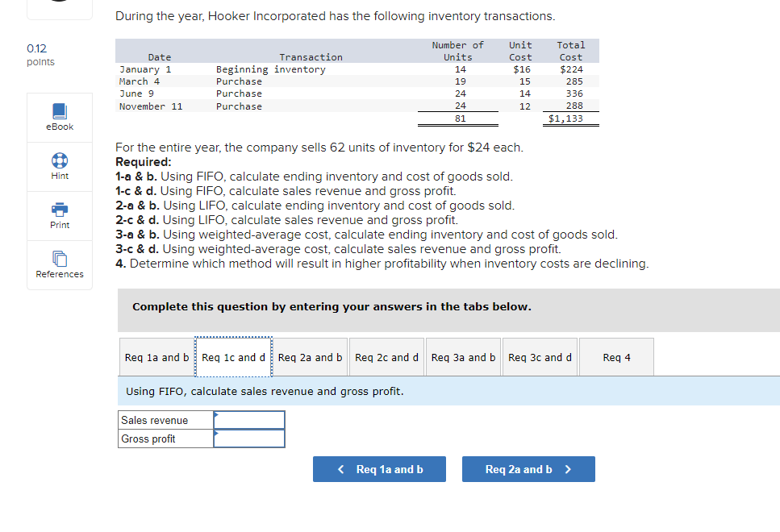The image size is (780, 532).
Task: Open the Req 3c and d tab
Action: 540,357
